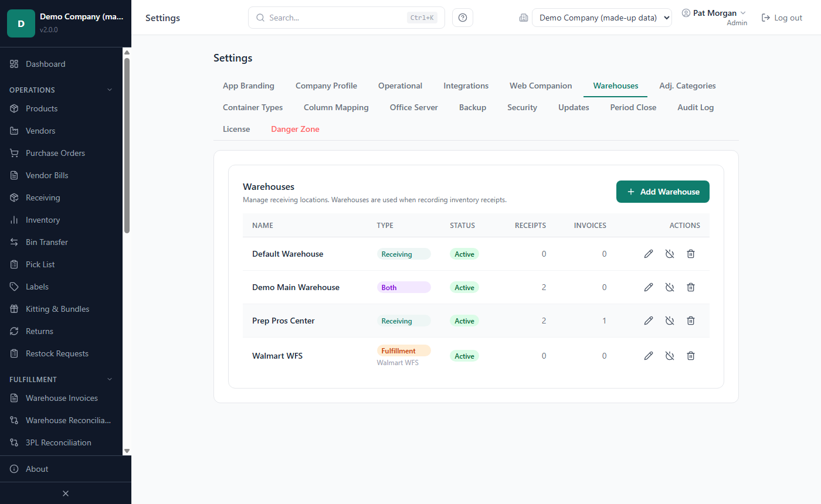Select the Demo Main Warehouse name
This screenshot has height=504, width=821.
(x=296, y=287)
